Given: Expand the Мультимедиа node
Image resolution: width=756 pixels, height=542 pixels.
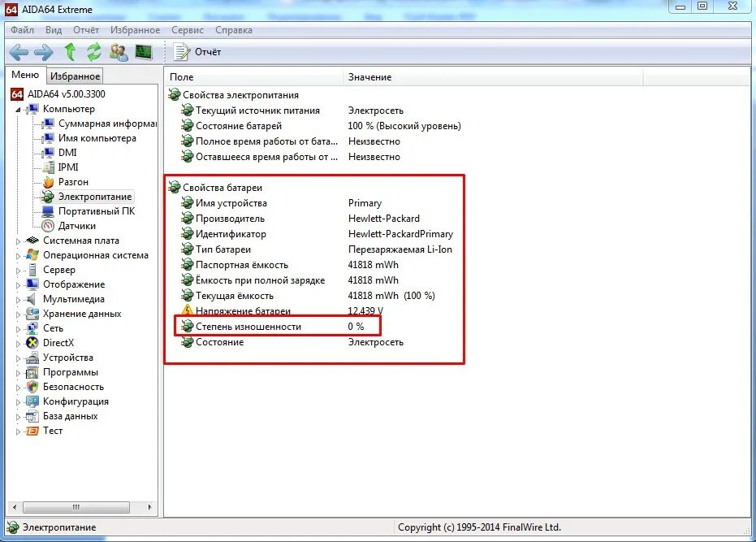Looking at the screenshot, I should pyautogui.click(x=19, y=300).
